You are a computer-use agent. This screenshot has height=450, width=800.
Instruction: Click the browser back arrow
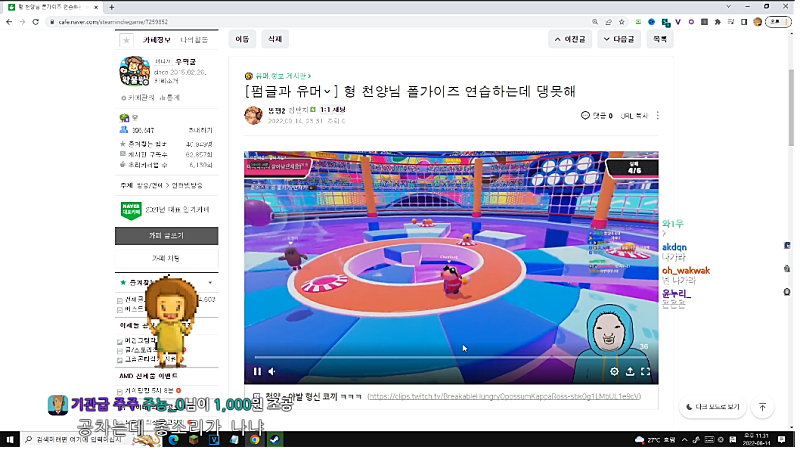pyautogui.click(x=9, y=22)
